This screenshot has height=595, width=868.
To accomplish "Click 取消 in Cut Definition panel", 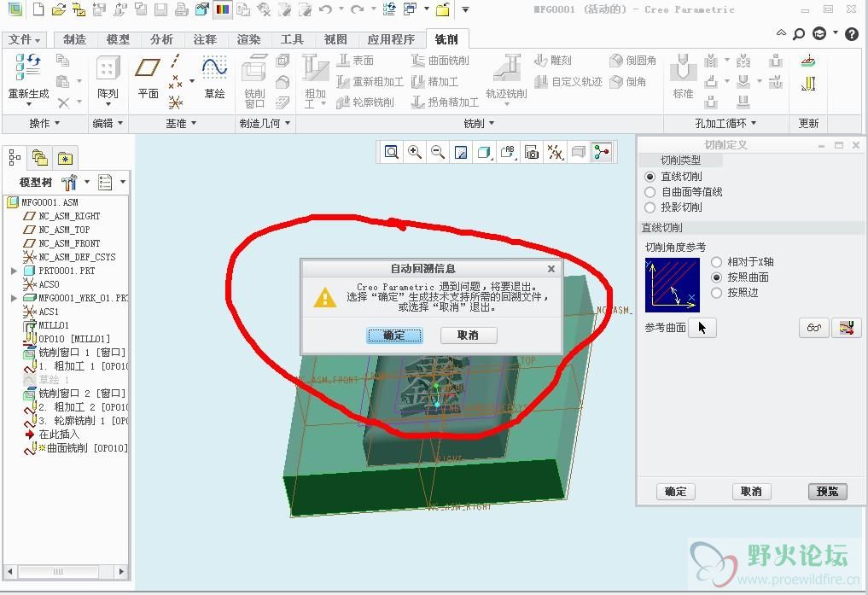I will pos(751,492).
